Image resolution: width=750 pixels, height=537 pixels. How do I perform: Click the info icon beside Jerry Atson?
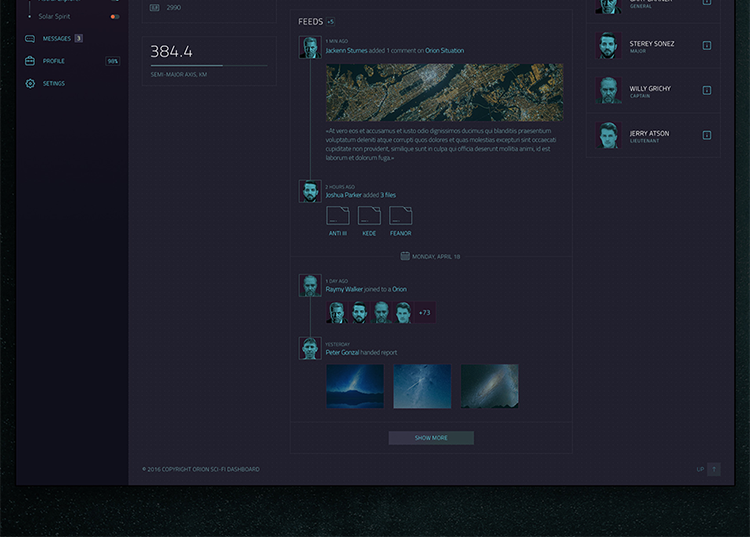coord(707,135)
